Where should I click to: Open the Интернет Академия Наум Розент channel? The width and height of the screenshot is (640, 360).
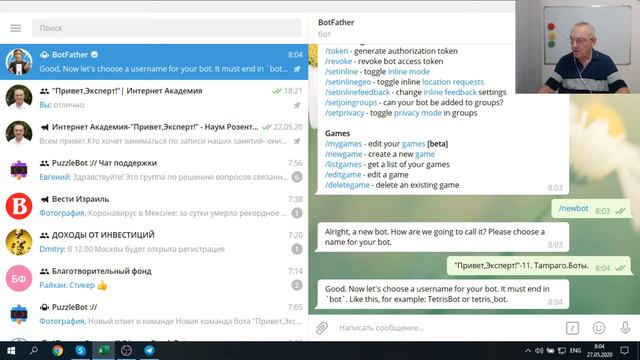click(154, 133)
